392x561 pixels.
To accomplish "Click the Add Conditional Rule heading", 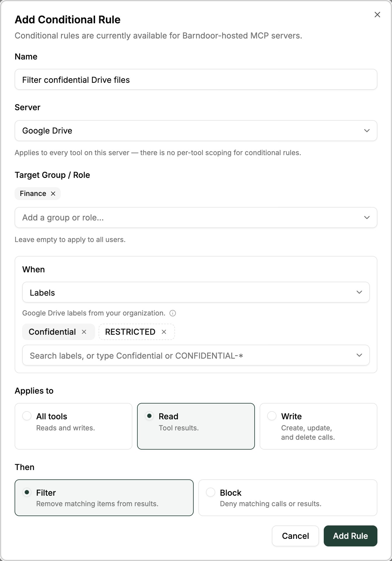I will pos(68,20).
